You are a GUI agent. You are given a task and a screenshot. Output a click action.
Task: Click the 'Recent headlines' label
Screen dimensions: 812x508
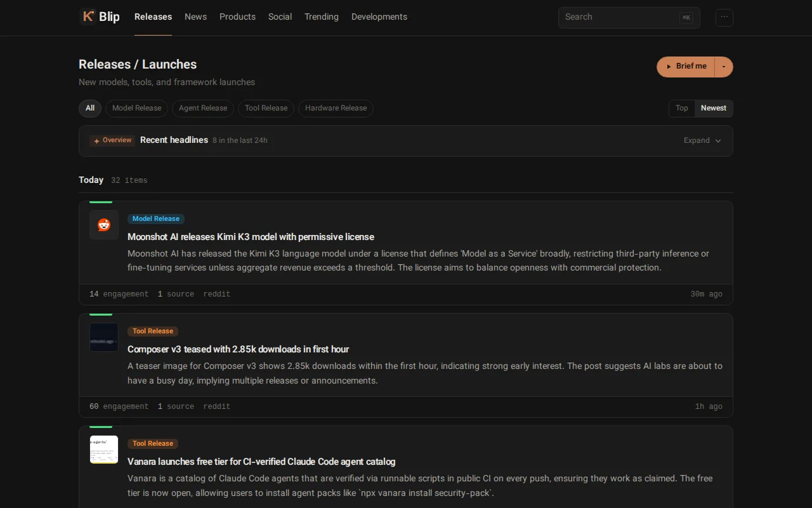click(x=174, y=140)
